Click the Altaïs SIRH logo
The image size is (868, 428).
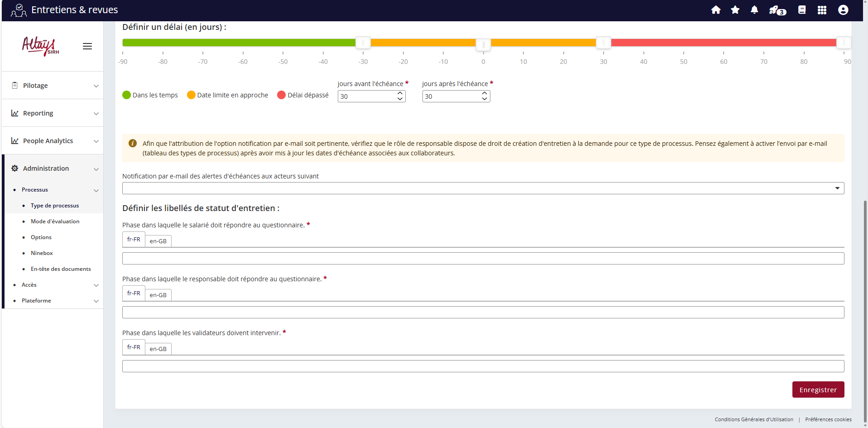(x=40, y=46)
